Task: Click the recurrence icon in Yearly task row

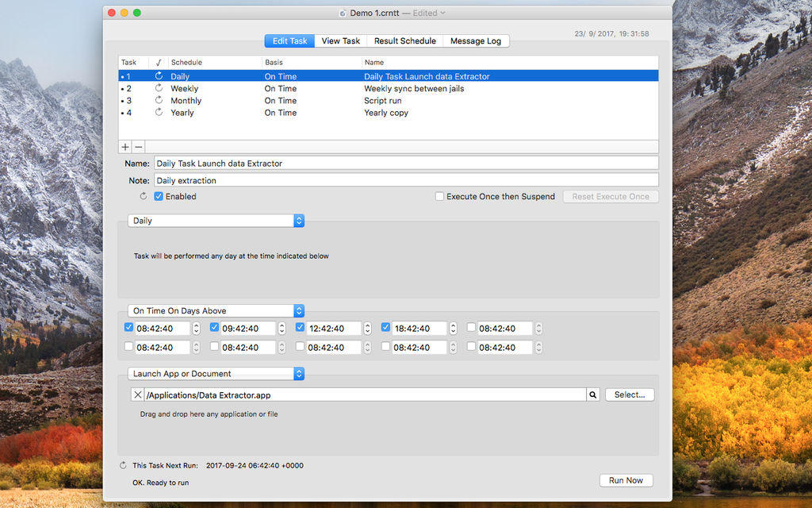Action: (159, 112)
